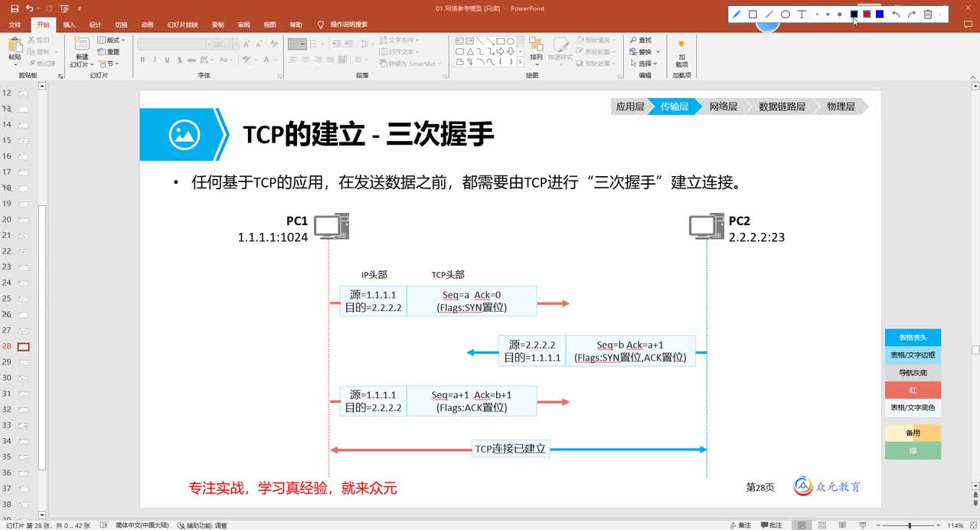Expand the 版式 layout dropdown
980x530 pixels.
(x=112, y=40)
